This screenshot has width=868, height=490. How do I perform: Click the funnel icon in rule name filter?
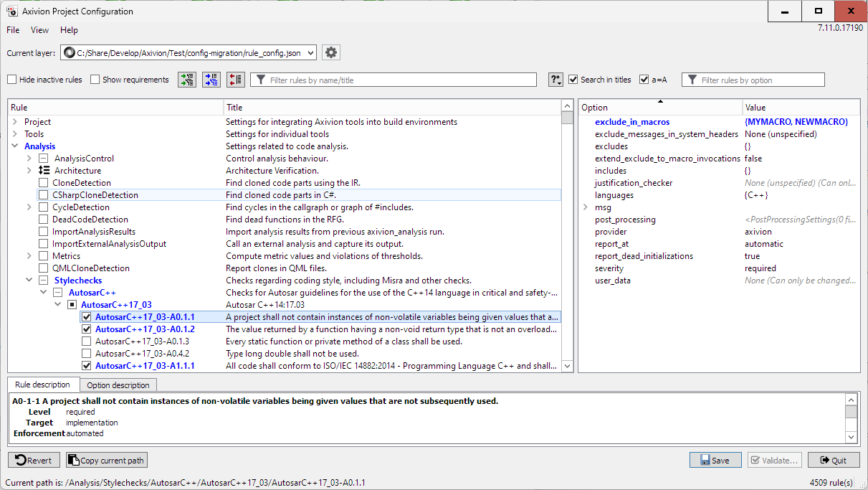pos(261,80)
